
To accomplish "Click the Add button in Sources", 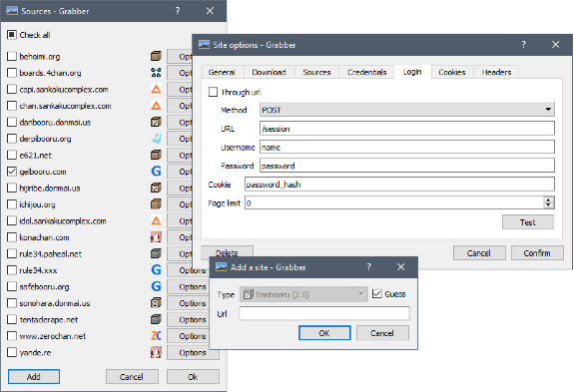I will (x=34, y=376).
